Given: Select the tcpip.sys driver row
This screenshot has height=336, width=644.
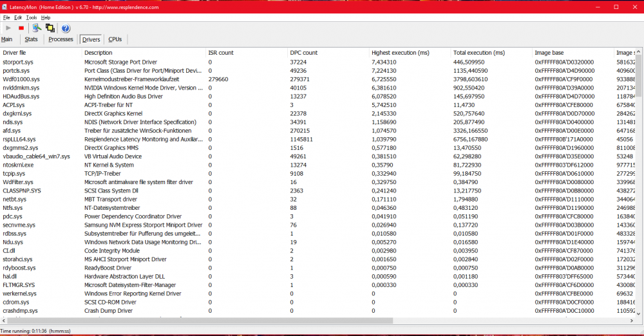Looking at the screenshot, I should click(318, 173).
